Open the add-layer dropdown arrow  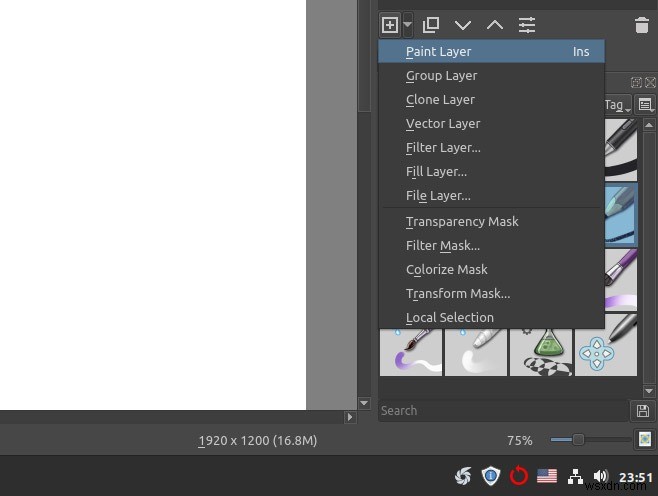click(x=408, y=25)
